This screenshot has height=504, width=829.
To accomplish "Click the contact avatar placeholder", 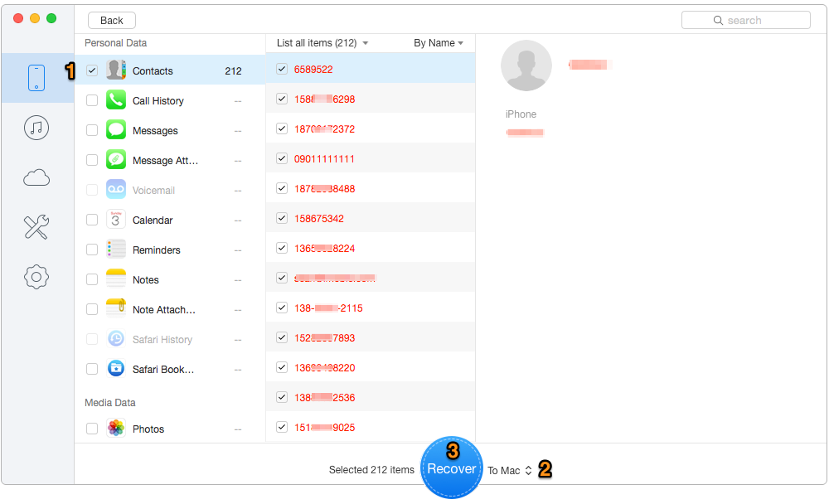I will (x=526, y=65).
